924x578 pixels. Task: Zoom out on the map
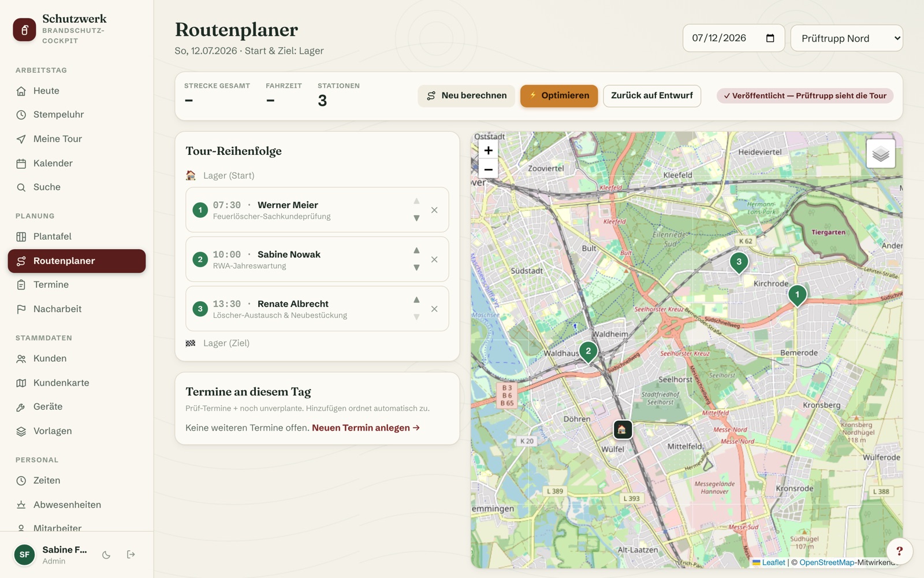[488, 169]
